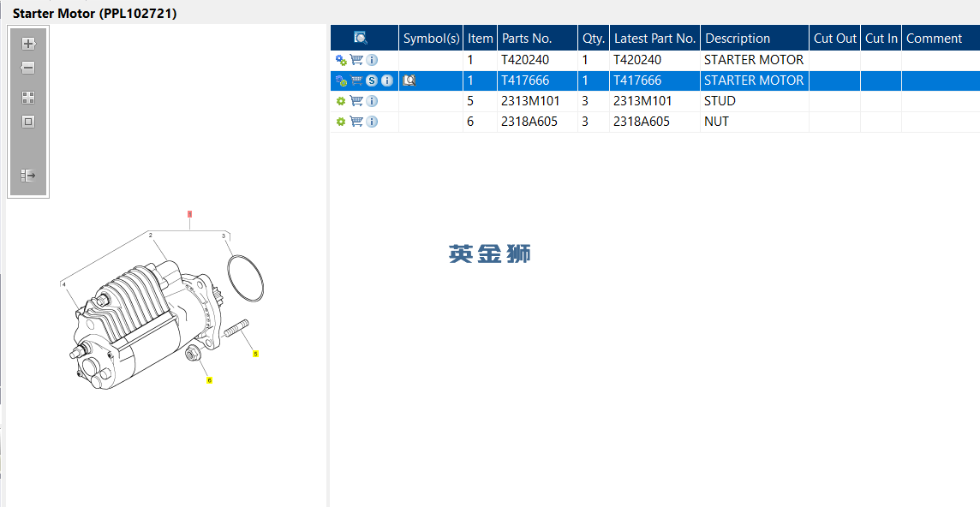The height and width of the screenshot is (507, 980).
Task: Open info for NUT 2318A605 row
Action: [x=372, y=122]
